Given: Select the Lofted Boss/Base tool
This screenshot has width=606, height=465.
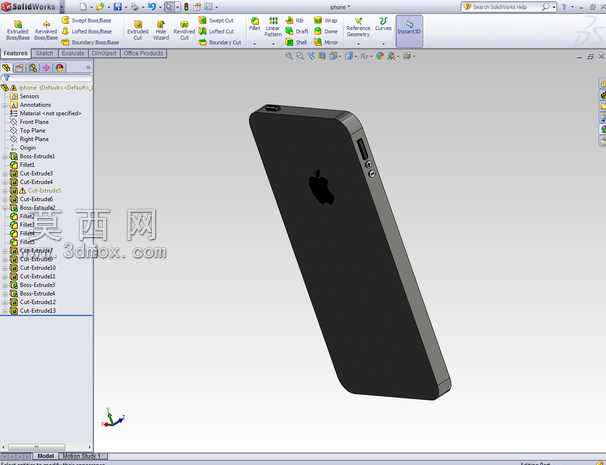Looking at the screenshot, I should pyautogui.click(x=87, y=31).
